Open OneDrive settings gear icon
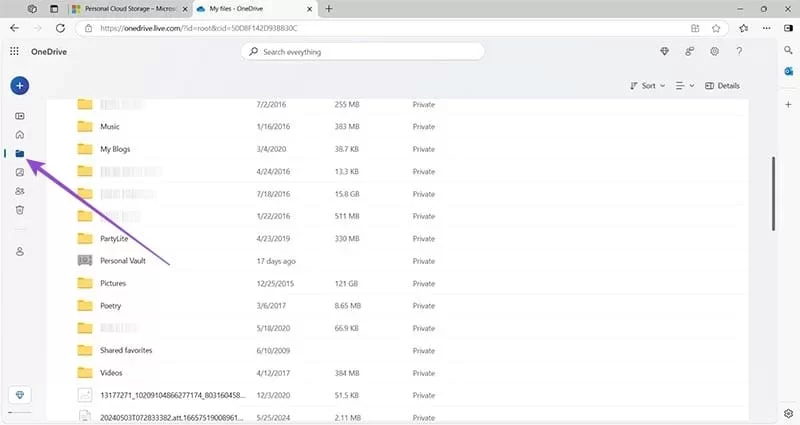The image size is (800, 425). click(x=715, y=51)
